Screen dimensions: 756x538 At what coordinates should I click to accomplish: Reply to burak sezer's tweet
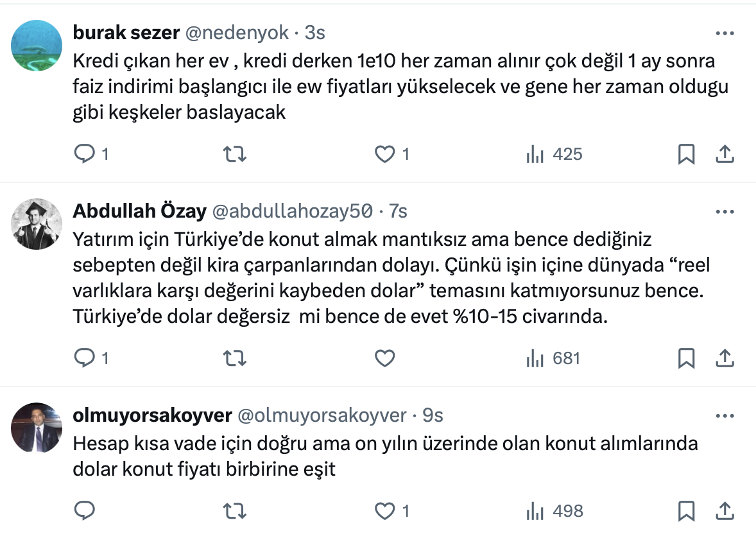(x=85, y=154)
